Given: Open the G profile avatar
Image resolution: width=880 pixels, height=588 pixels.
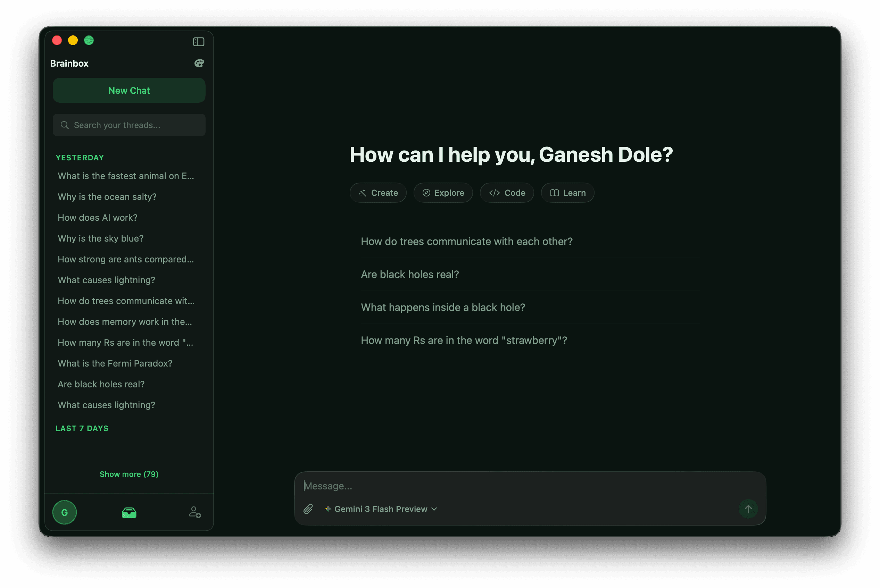Looking at the screenshot, I should click(65, 512).
